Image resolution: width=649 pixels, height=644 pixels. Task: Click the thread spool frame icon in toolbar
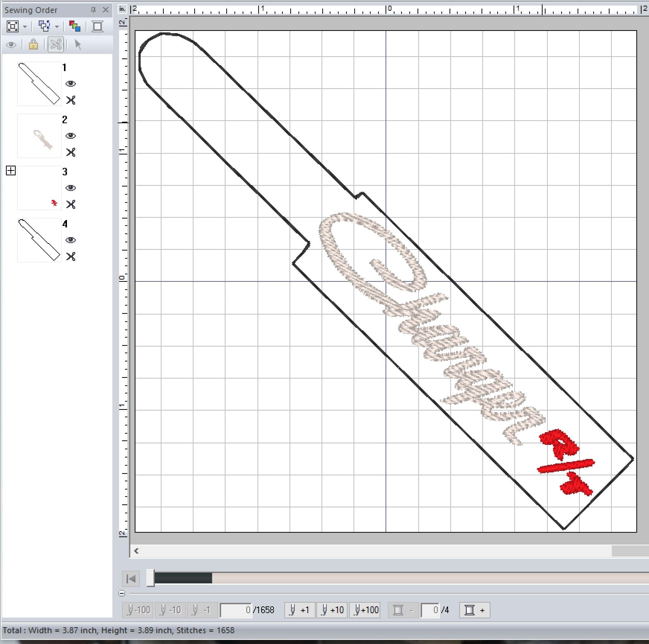tap(97, 26)
